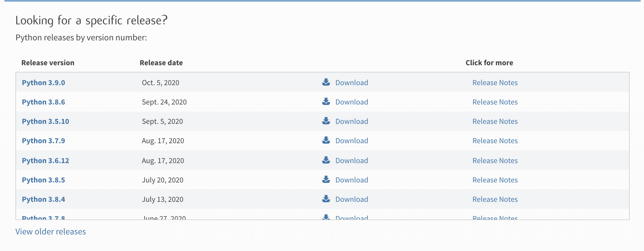Screen dimensions: 644x251
Task: Click download icon for Python 3.6.12
Action: pyautogui.click(x=326, y=160)
